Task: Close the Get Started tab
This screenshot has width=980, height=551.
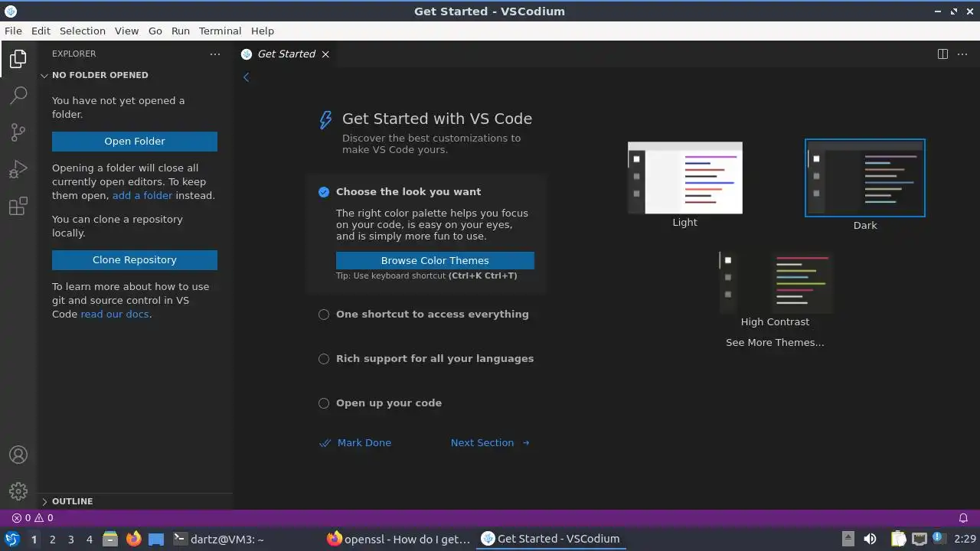Action: click(x=325, y=54)
